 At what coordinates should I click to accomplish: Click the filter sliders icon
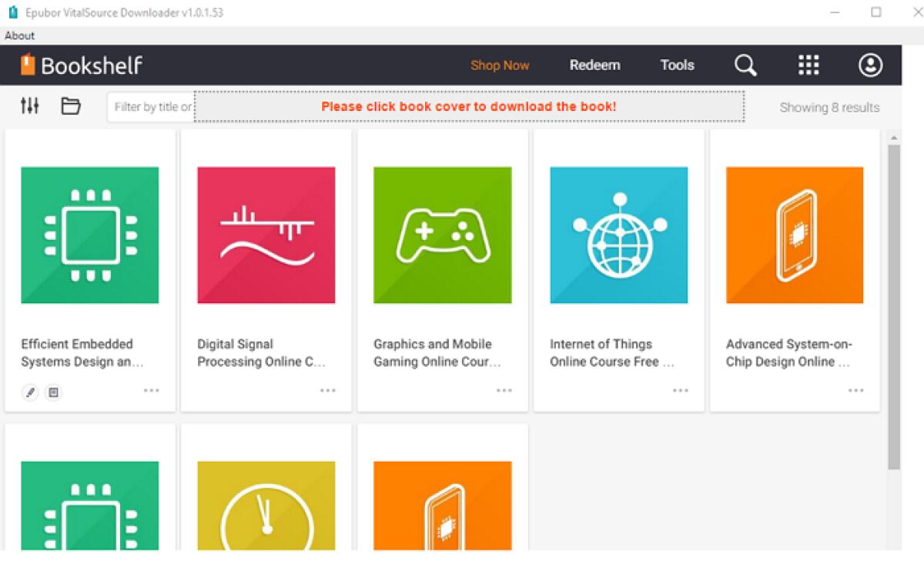[x=29, y=106]
